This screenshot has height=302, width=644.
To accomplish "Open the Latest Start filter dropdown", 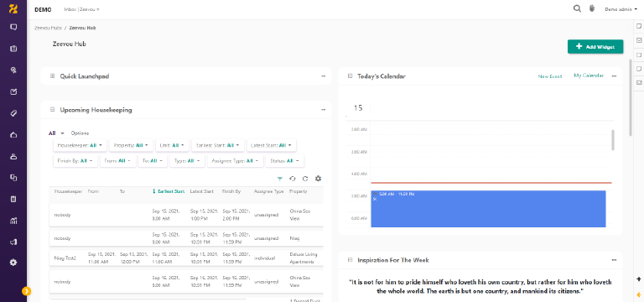I will click(271, 145).
